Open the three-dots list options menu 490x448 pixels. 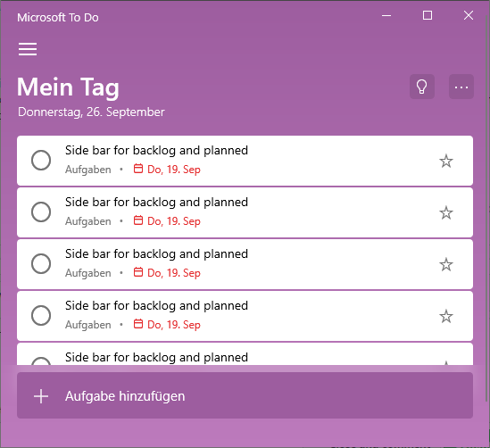tap(461, 87)
